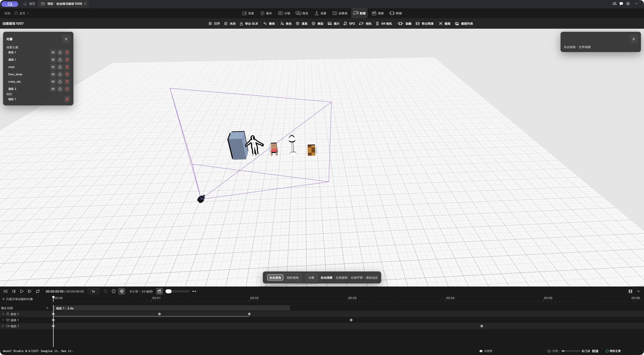Viewport: 644px width, 355px height.
Task: Click the 导出 GLB export button
Action: [249, 24]
